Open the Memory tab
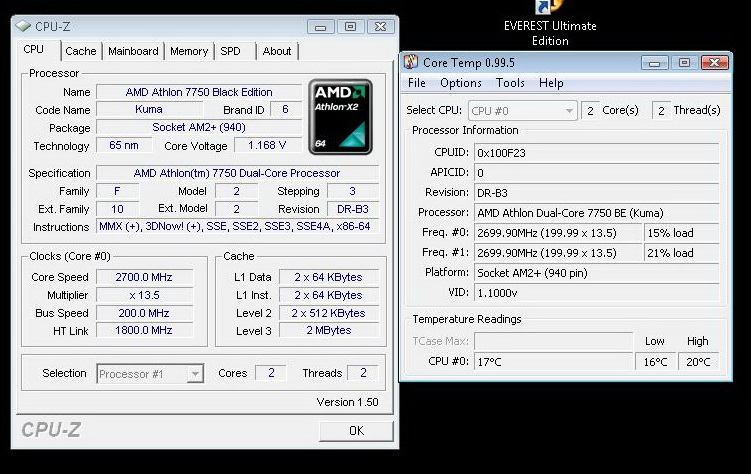The width and height of the screenshot is (751, 474). coord(189,51)
